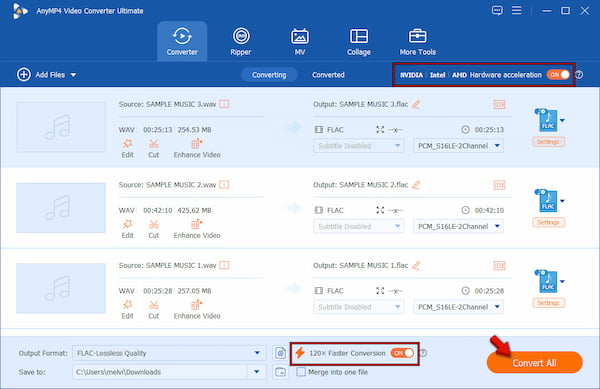Expand audio channel dropdown for SAMPLE MUSIC 1

click(x=458, y=307)
